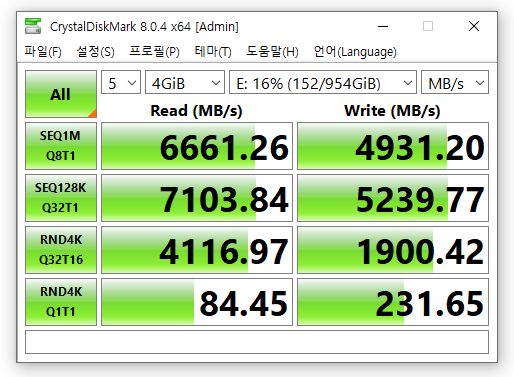Start the SEQ128K Q32T1 test

coord(61,198)
